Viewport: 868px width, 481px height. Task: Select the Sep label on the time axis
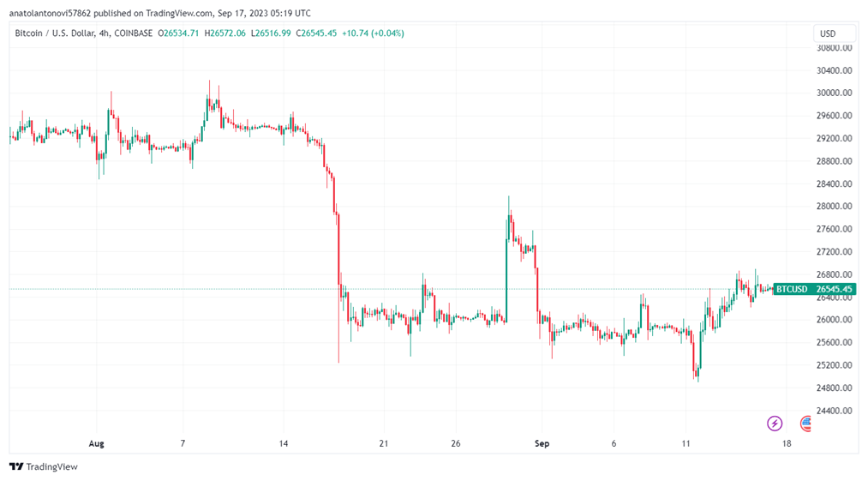pos(542,443)
